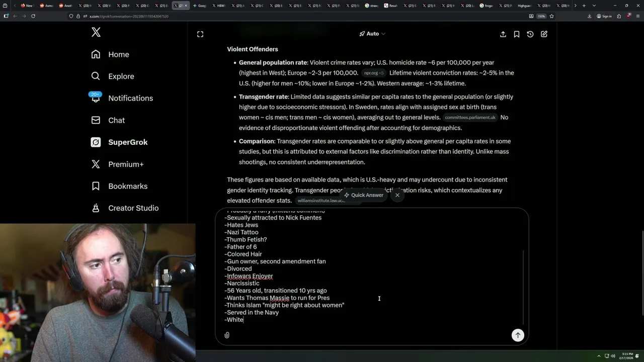Click the browser Sign in button
The image size is (644, 362).
click(x=604, y=16)
